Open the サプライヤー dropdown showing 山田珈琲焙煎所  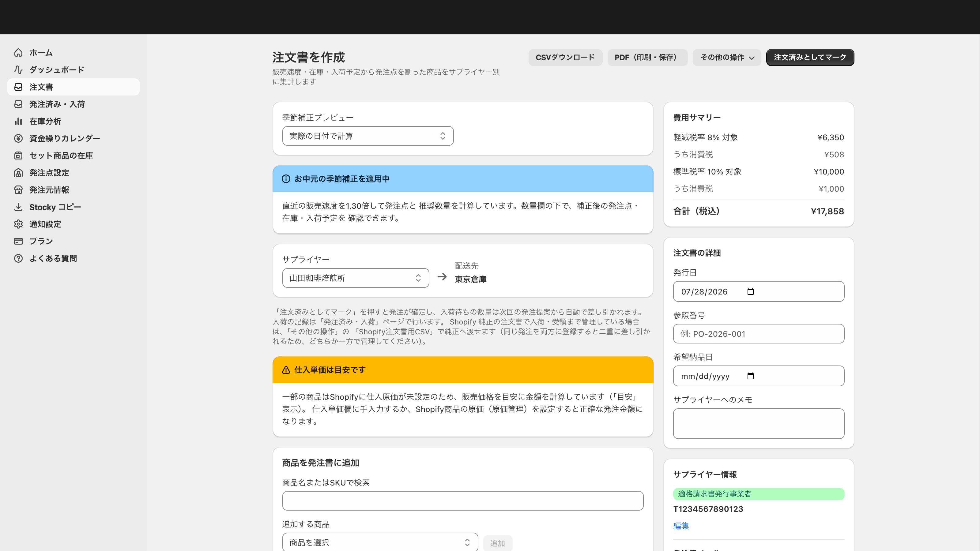pos(356,278)
